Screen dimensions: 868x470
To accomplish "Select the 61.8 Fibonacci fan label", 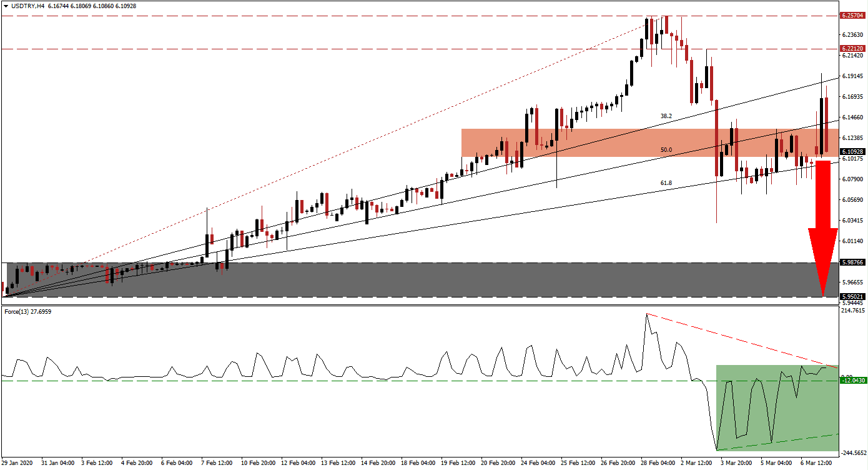I will click(x=666, y=182).
